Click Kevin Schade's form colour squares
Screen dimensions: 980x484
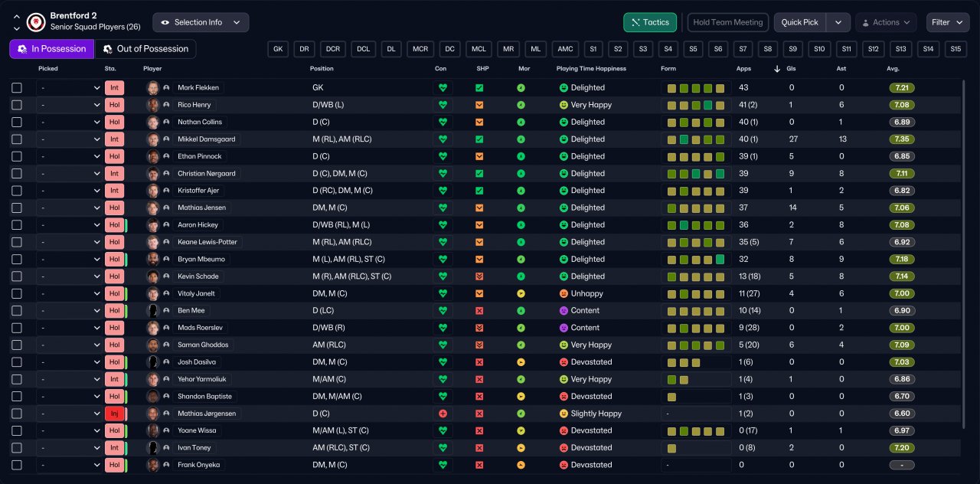pos(695,276)
